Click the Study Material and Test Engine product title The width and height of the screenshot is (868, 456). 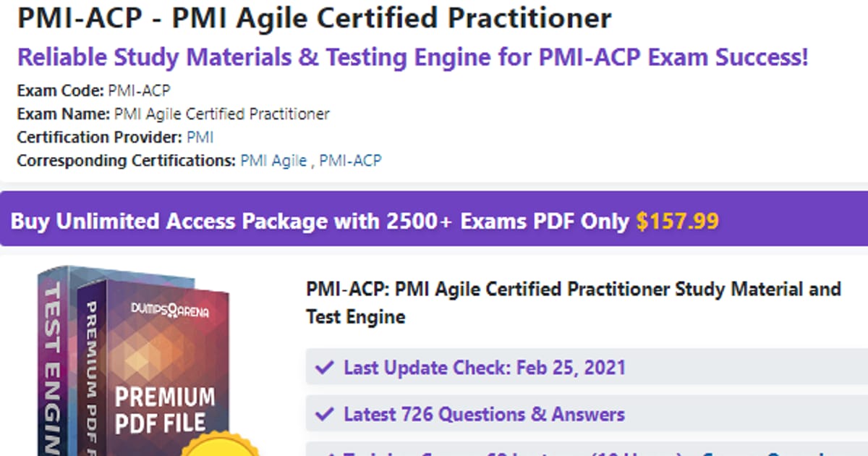point(573,303)
